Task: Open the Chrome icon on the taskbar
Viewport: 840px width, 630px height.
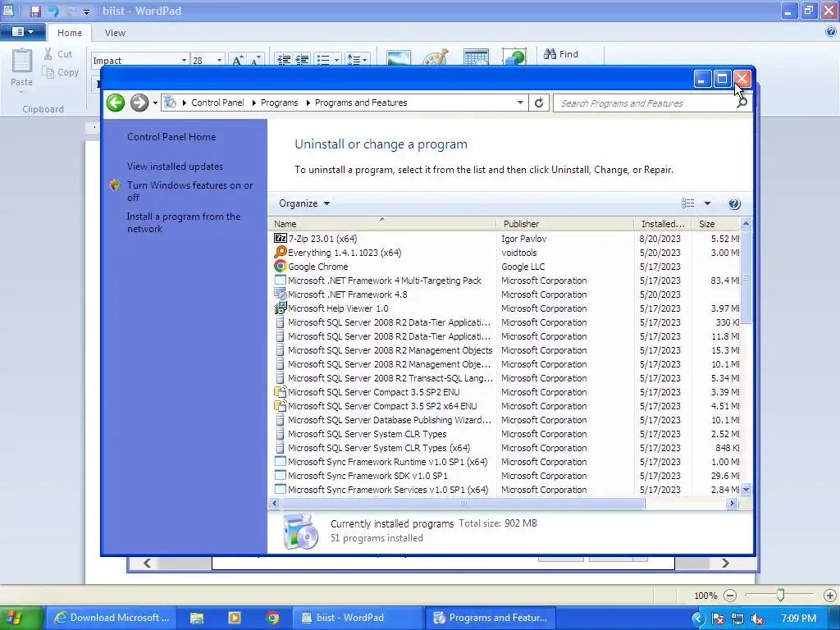Action: click(272, 618)
